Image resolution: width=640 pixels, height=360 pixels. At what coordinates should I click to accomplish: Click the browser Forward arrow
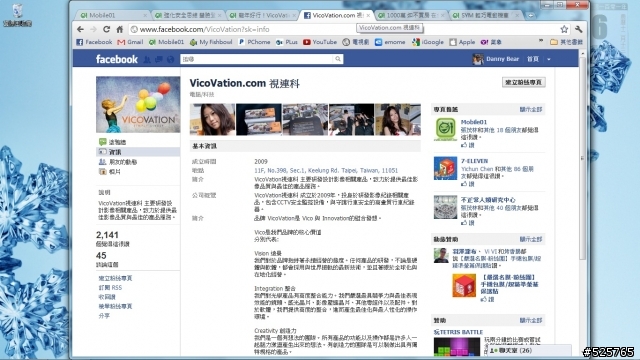point(93,29)
